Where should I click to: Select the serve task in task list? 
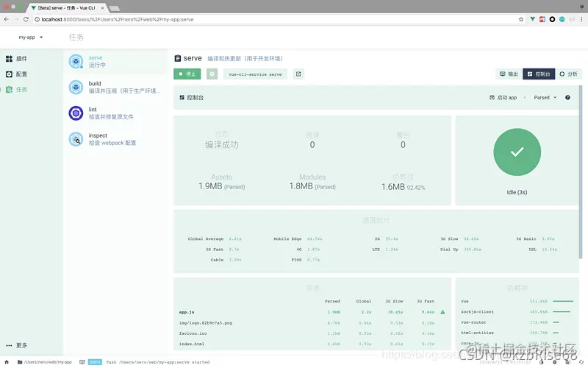pos(116,61)
